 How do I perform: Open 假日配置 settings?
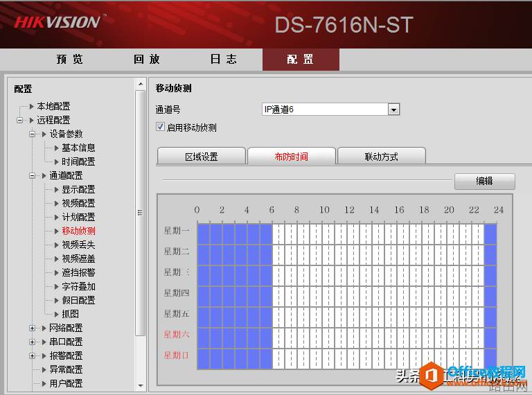coord(78,300)
